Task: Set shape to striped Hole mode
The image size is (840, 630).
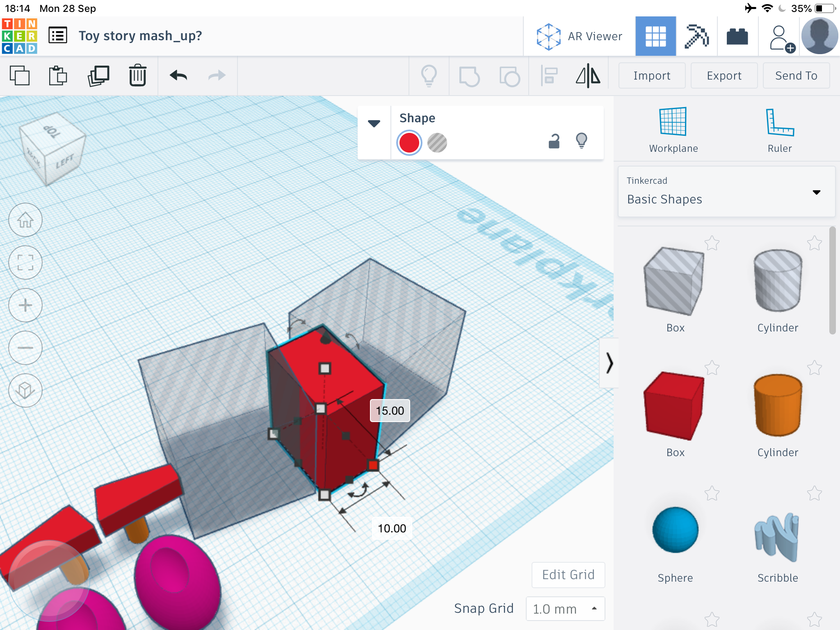Action: 437,143
